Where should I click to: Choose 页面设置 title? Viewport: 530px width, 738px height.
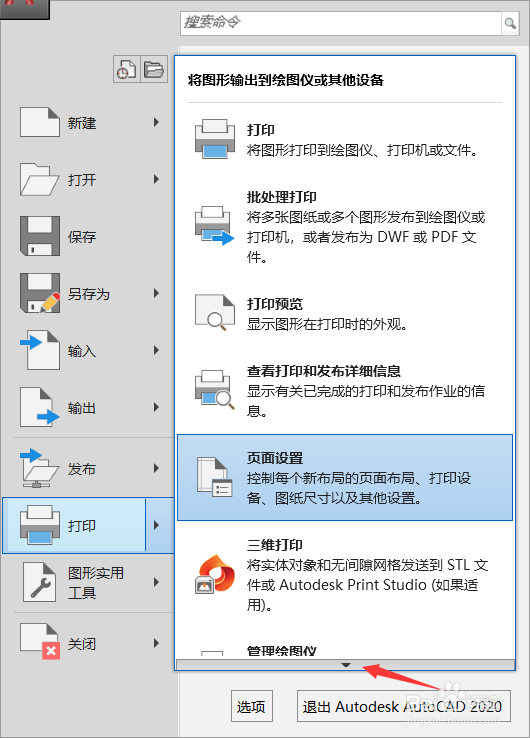274,458
